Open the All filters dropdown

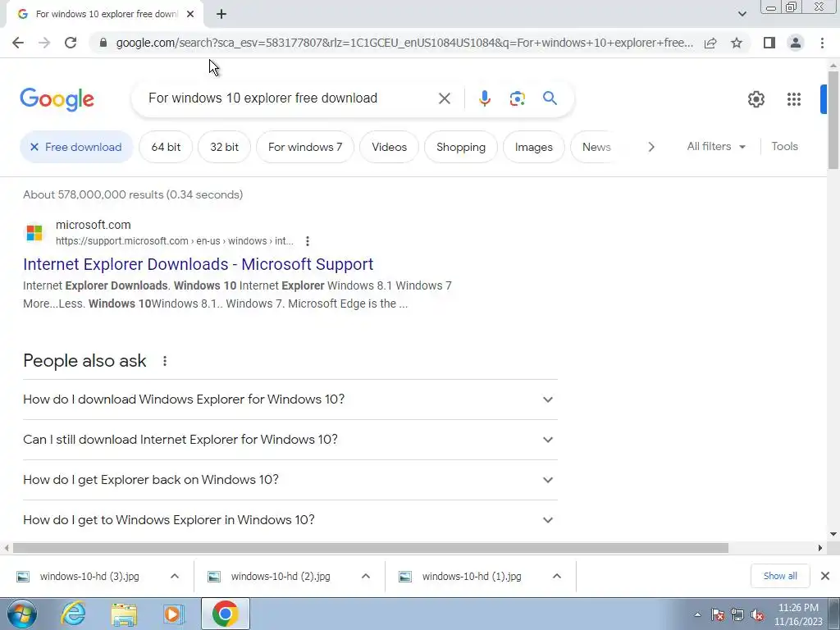point(716,146)
